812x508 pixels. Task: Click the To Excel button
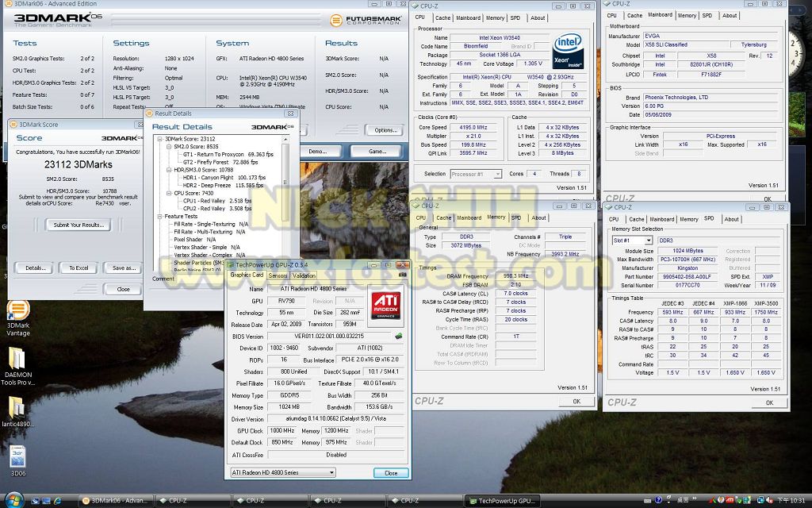coord(79,267)
